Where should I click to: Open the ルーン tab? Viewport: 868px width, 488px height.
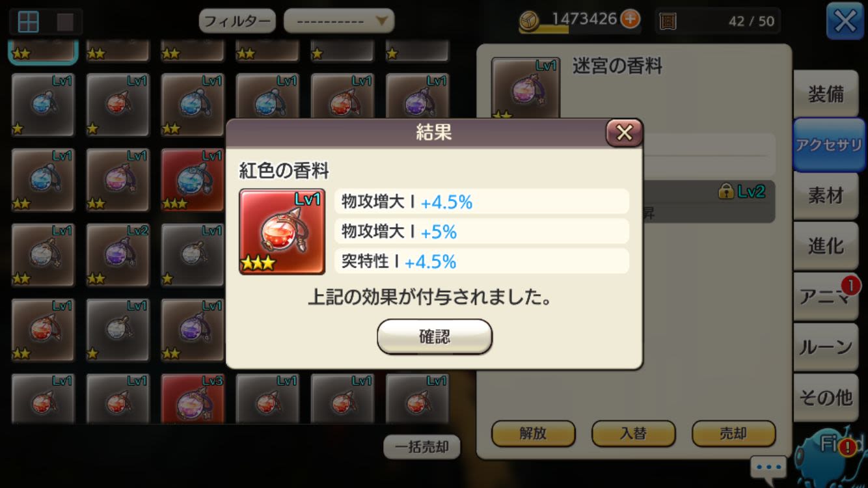coord(826,347)
